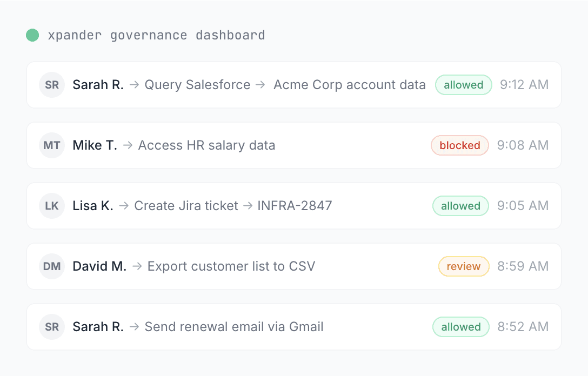Click Acme Corp account data text
The image size is (588, 376).
(349, 85)
